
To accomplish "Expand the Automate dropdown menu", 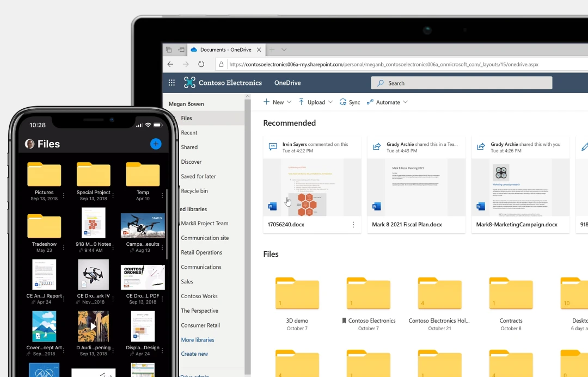I will (404, 102).
